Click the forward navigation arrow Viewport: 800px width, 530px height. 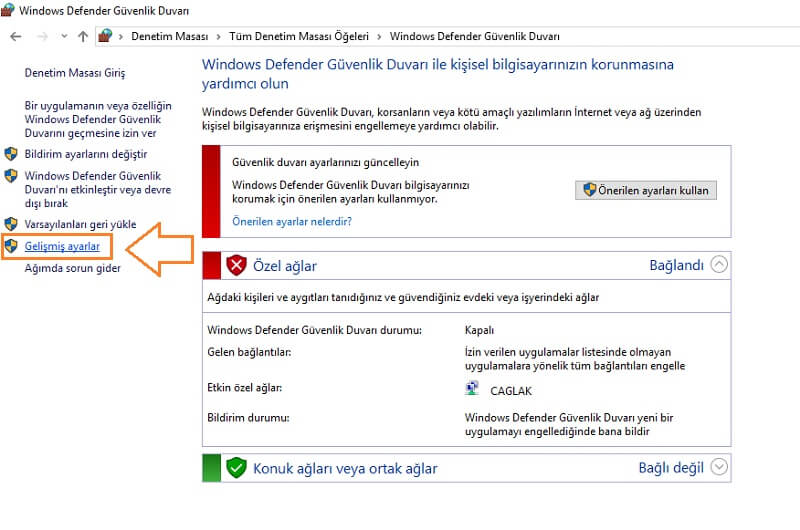(x=41, y=36)
